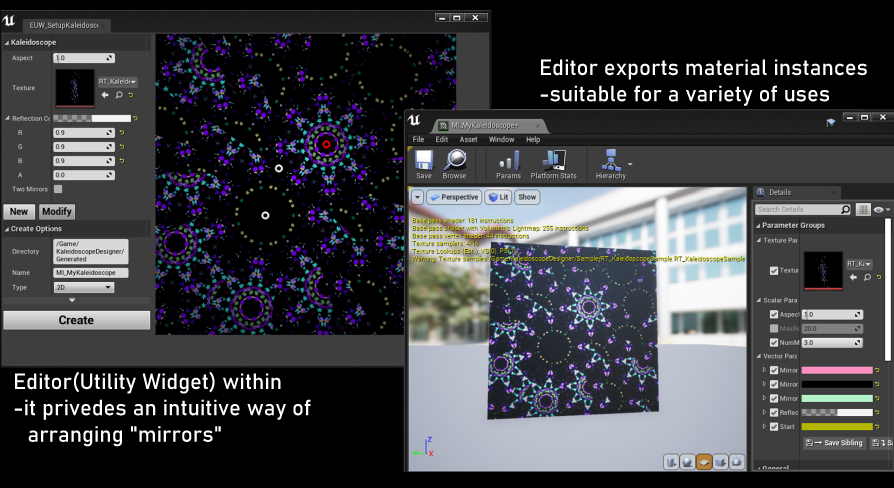894x488 pixels.
Task: Open the File menu
Action: [x=418, y=139]
